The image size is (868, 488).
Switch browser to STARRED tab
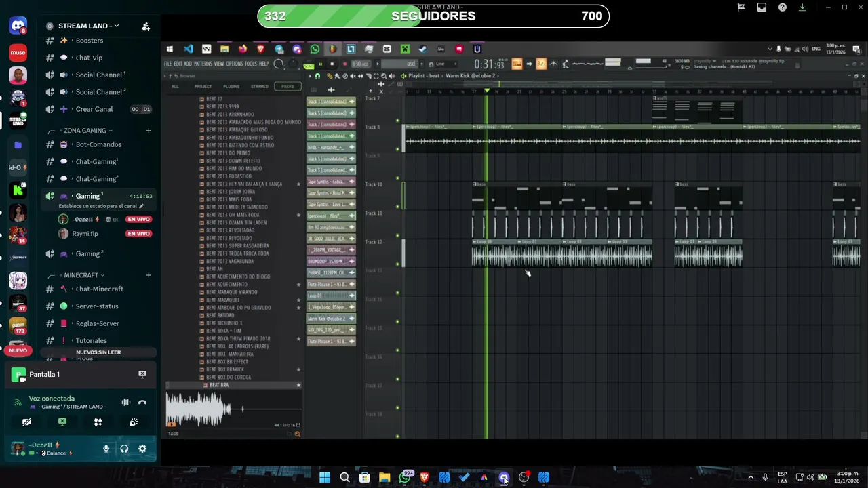click(x=260, y=87)
